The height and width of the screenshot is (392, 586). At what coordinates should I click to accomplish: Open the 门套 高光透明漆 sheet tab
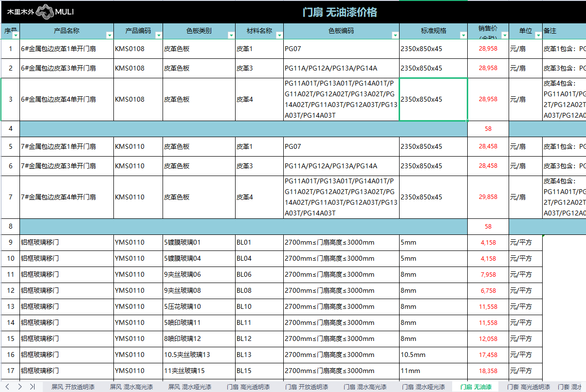tap(529, 387)
